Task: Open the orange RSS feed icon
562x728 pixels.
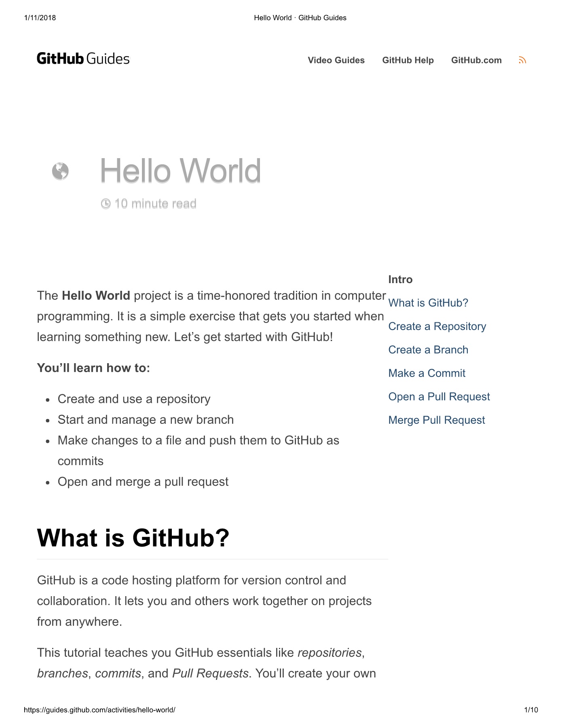Action: [x=522, y=60]
